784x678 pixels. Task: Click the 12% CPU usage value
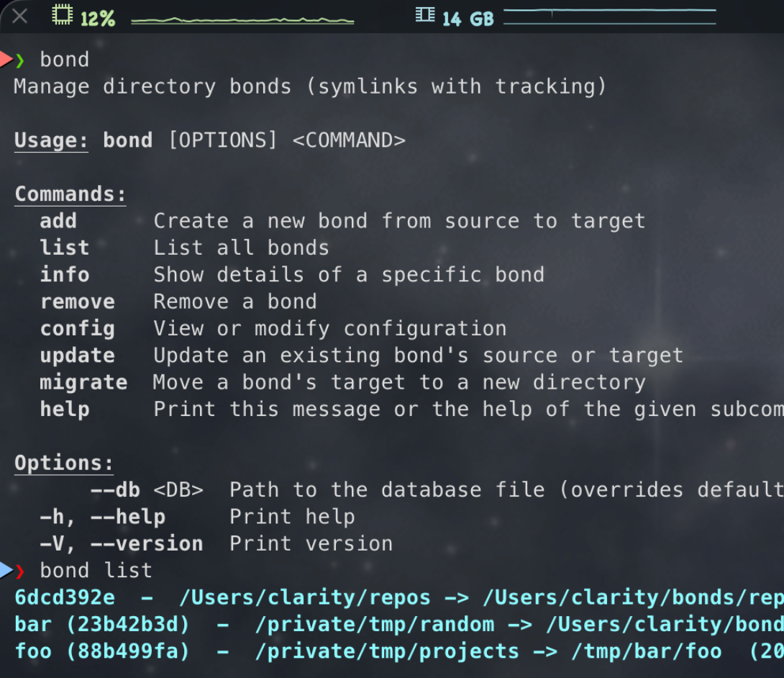tap(98, 19)
